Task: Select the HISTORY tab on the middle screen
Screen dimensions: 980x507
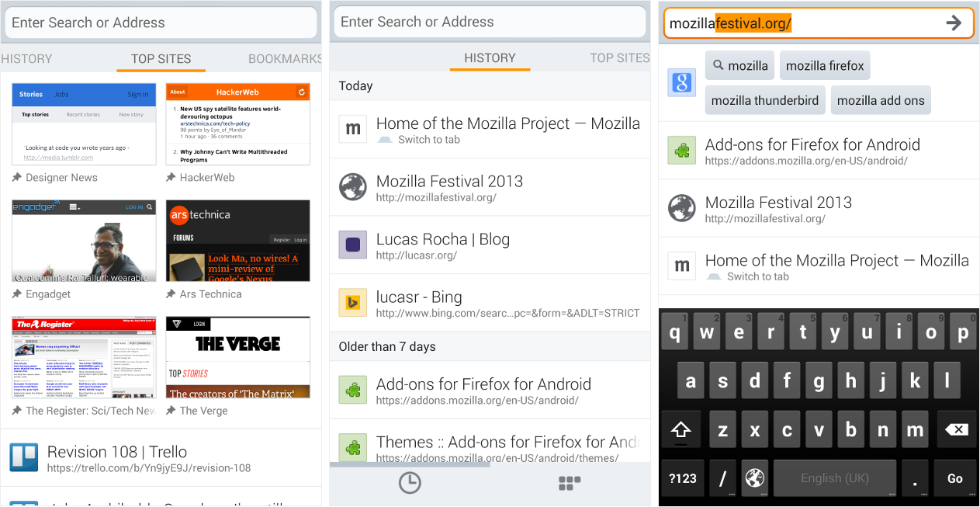Action: click(490, 58)
